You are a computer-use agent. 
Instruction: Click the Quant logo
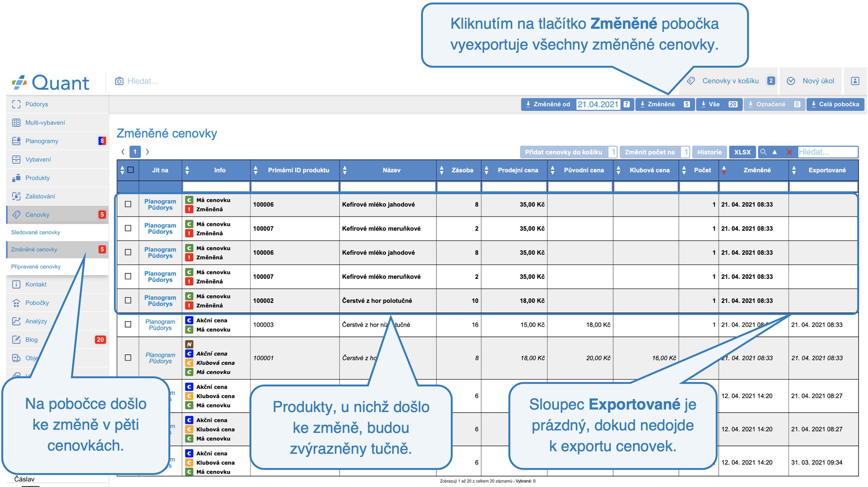pyautogui.click(x=51, y=83)
